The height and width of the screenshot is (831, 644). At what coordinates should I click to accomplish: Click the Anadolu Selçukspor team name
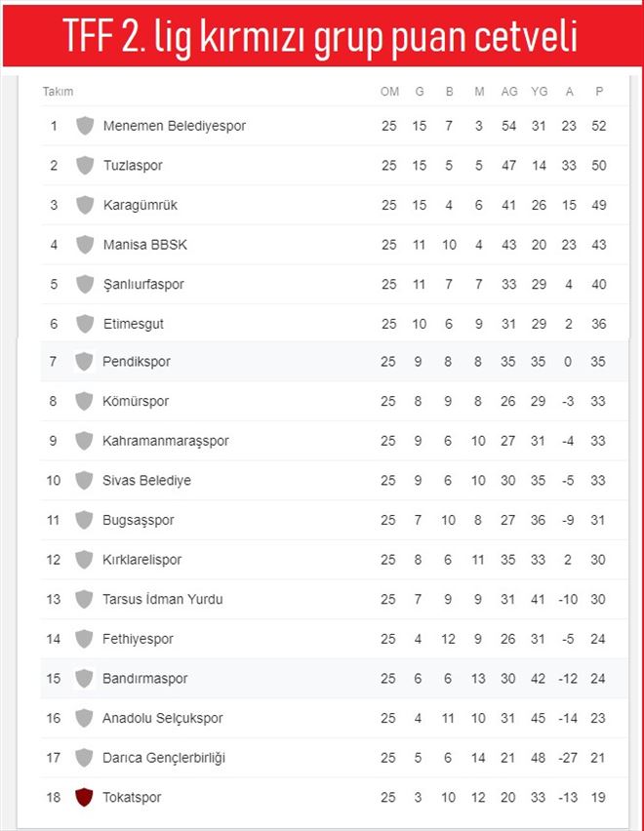[x=162, y=718]
